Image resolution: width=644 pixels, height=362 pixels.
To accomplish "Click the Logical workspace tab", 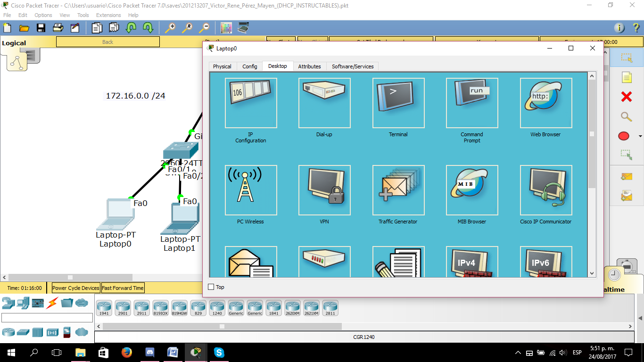I will (x=14, y=43).
